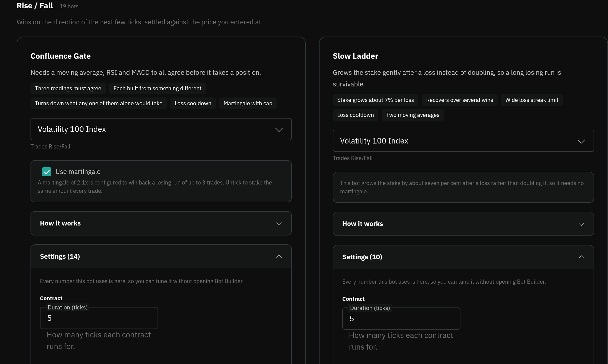Image resolution: width=608 pixels, height=364 pixels.
Task: Click 'Turns down what any one of them alone would take' tag
Action: pos(99,103)
